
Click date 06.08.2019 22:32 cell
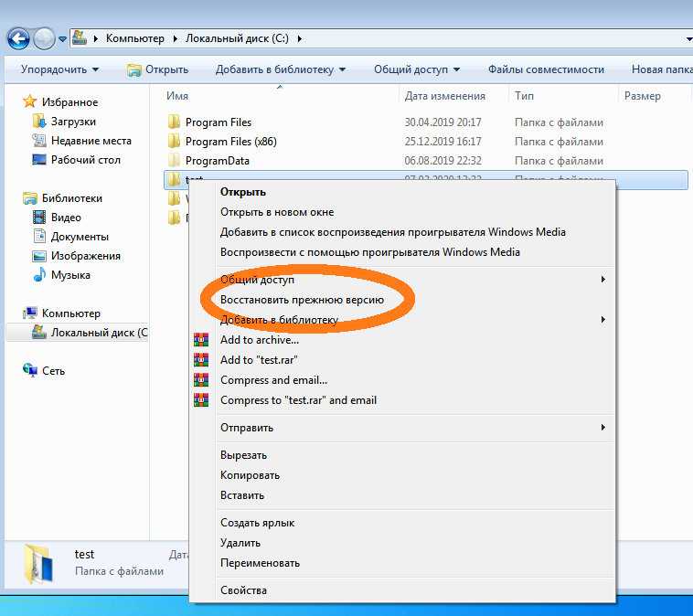pos(442,161)
